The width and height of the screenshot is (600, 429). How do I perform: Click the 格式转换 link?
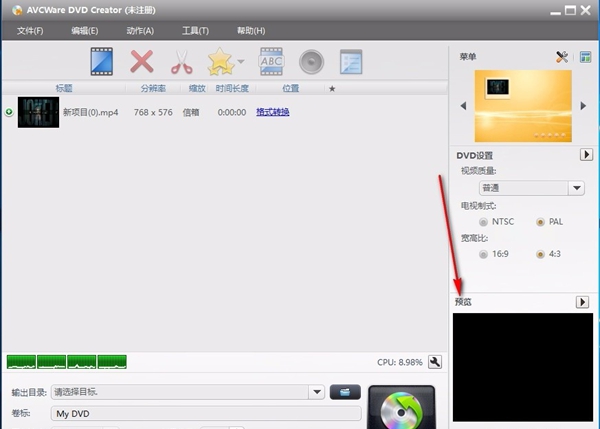pyautogui.click(x=272, y=112)
